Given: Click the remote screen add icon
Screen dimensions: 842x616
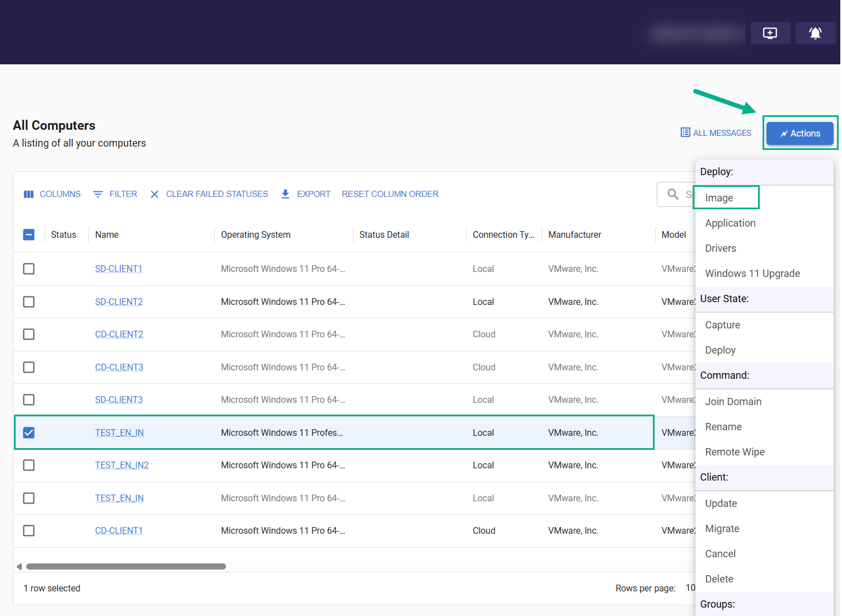Looking at the screenshot, I should tap(770, 33).
